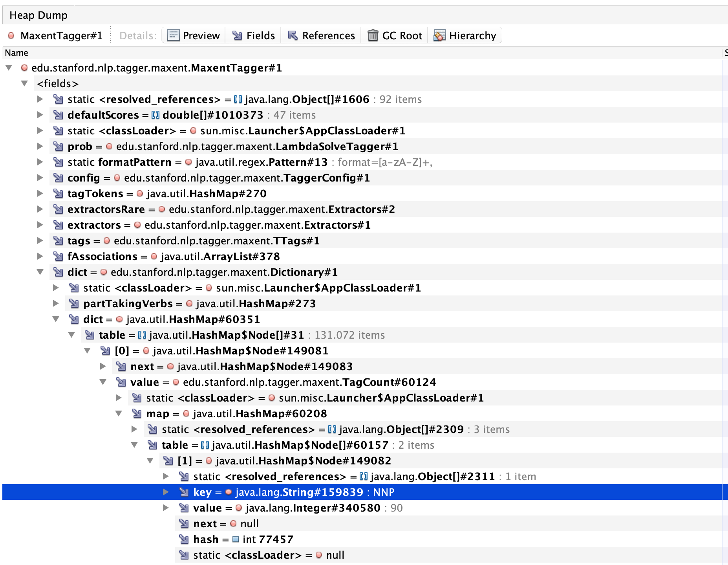Select the highlighted key String NNP row

(291, 492)
